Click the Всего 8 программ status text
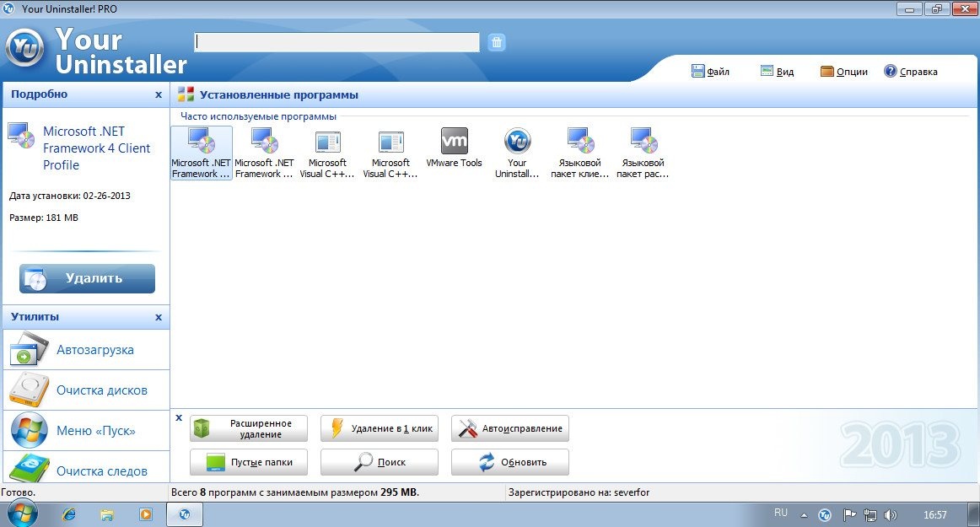 pyautogui.click(x=295, y=492)
